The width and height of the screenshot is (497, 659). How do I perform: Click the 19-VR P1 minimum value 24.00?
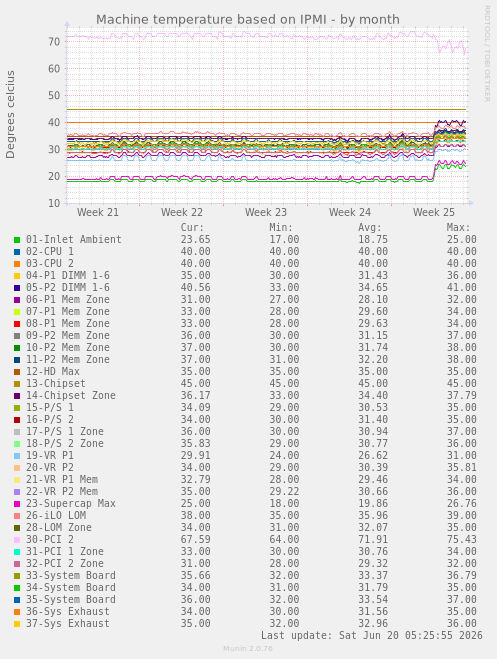pos(284,455)
